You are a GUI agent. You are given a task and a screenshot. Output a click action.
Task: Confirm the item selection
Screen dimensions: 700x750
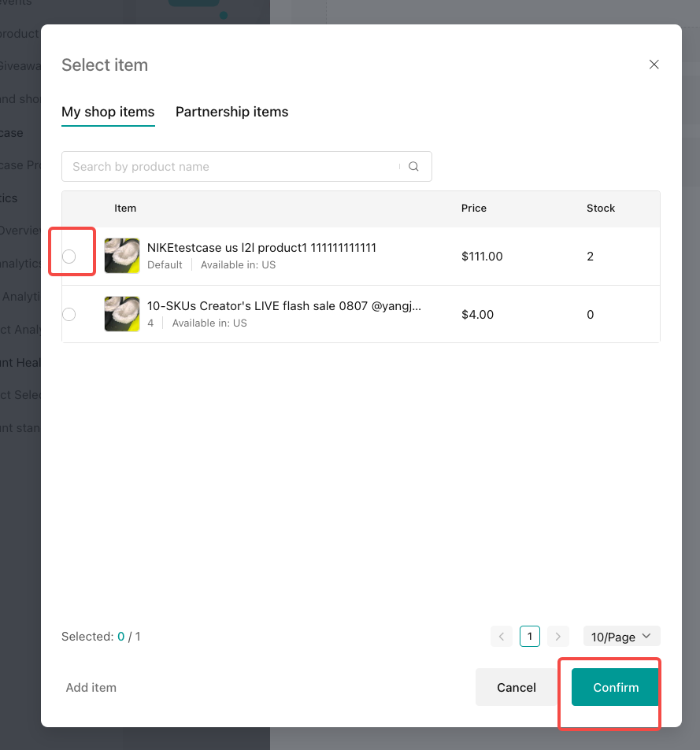click(x=616, y=687)
